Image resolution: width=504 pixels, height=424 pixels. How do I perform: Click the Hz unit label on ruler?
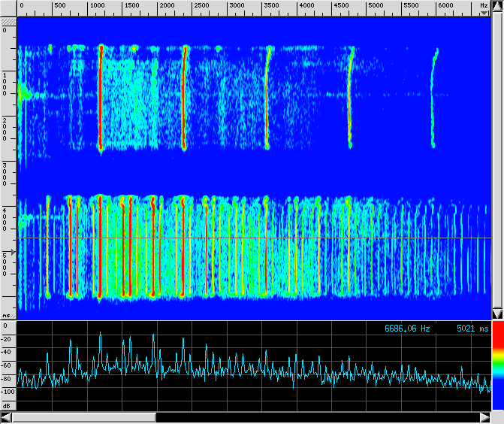(483, 5)
